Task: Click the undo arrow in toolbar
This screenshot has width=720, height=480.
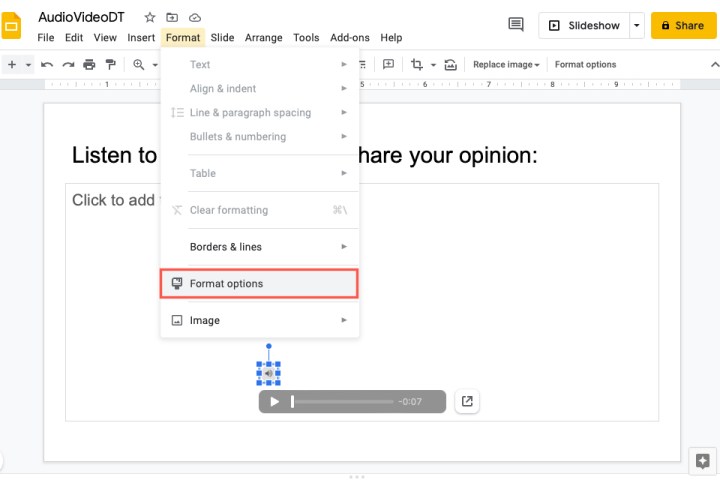Action: click(x=47, y=65)
